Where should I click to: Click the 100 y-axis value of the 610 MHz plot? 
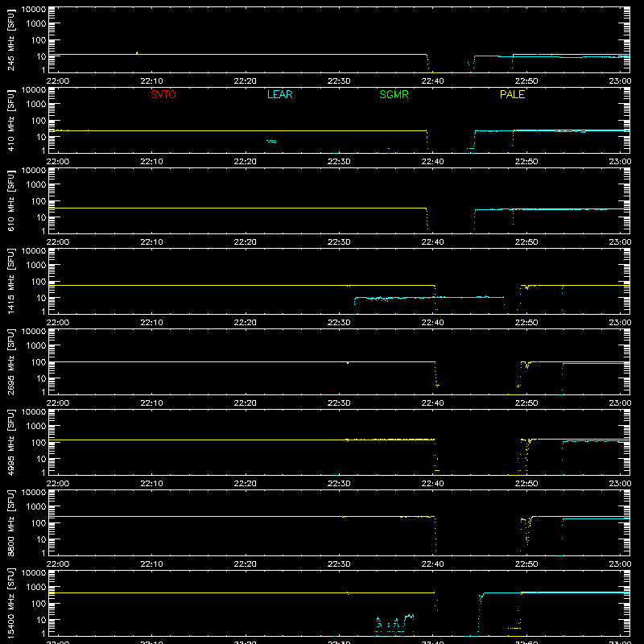(39, 201)
